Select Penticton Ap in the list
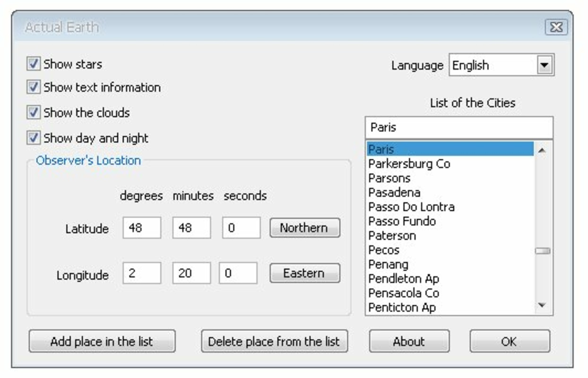This screenshot has width=588, height=378. coord(450,308)
